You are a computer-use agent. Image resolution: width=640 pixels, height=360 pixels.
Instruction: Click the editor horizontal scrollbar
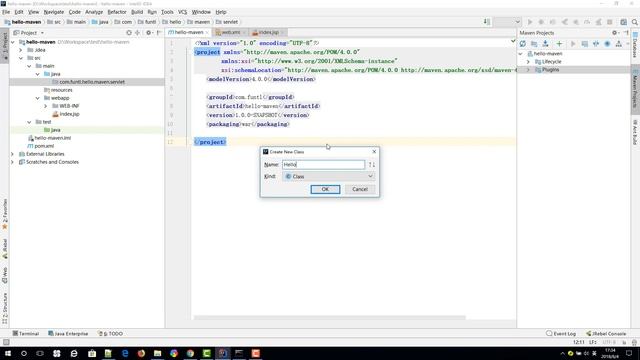coord(329,317)
